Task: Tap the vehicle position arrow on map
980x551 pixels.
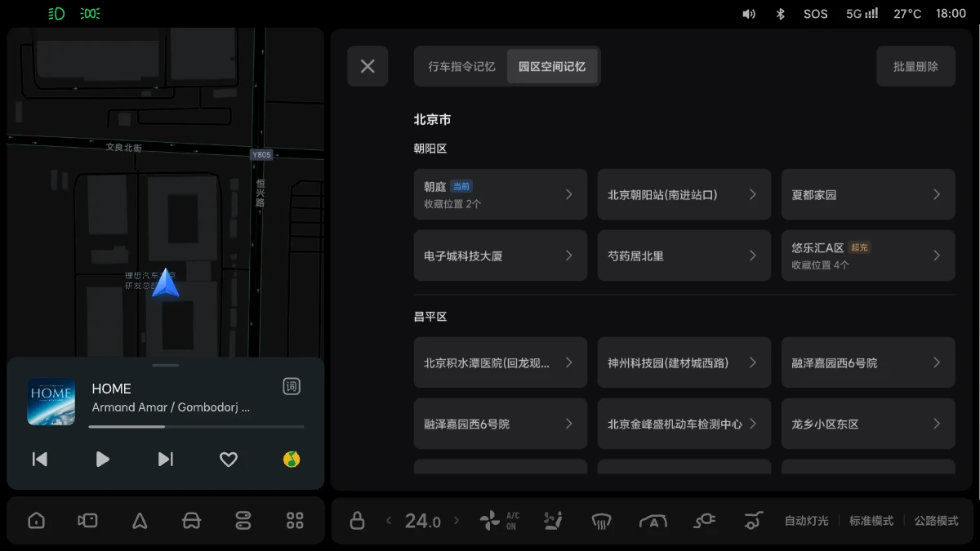Action: point(166,282)
